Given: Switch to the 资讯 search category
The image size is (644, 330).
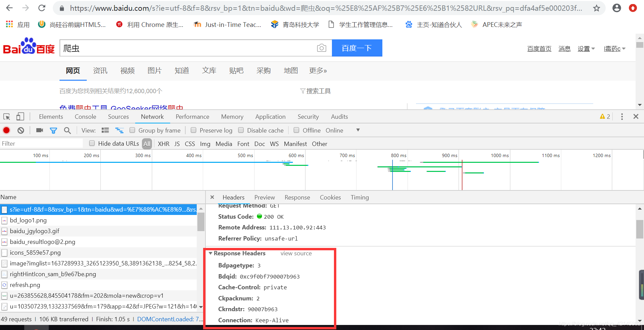Looking at the screenshot, I should click(100, 71).
